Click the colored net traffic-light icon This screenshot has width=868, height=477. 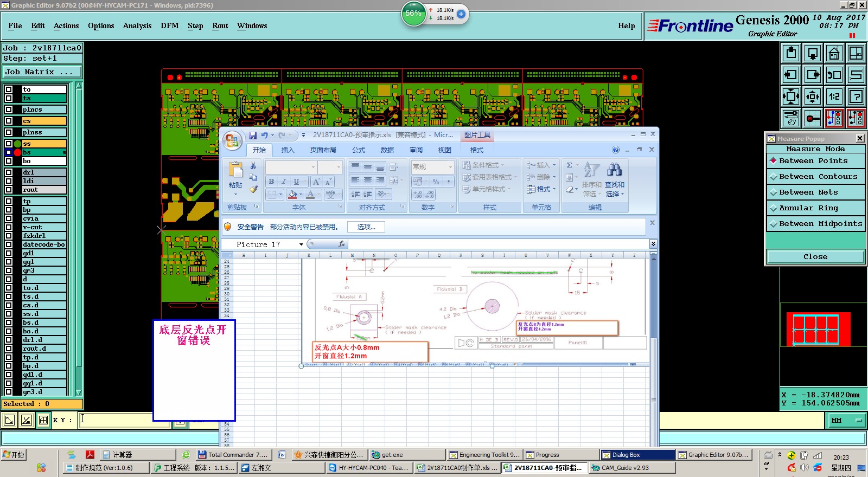pyautogui.click(x=834, y=118)
